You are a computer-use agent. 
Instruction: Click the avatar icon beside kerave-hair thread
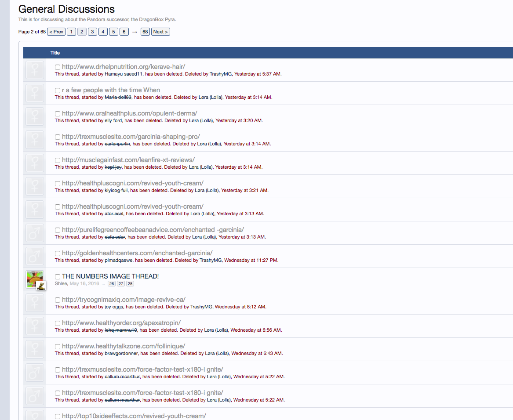click(34, 70)
